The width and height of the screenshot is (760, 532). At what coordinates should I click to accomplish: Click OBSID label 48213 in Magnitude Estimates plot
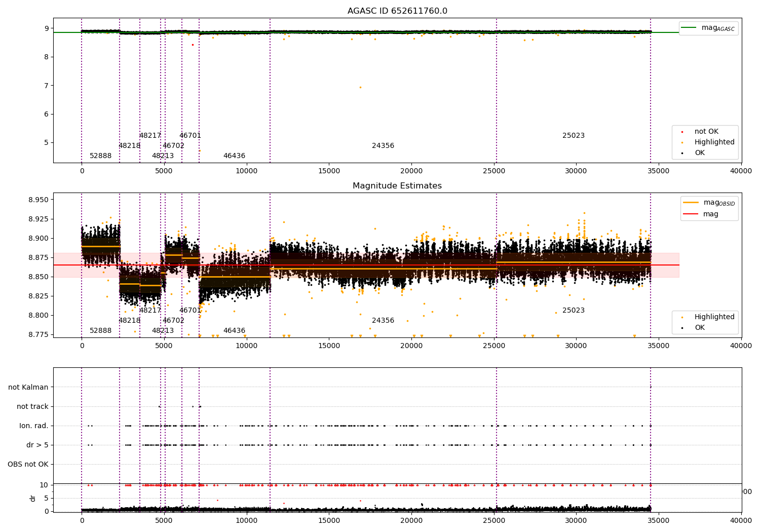click(x=163, y=331)
